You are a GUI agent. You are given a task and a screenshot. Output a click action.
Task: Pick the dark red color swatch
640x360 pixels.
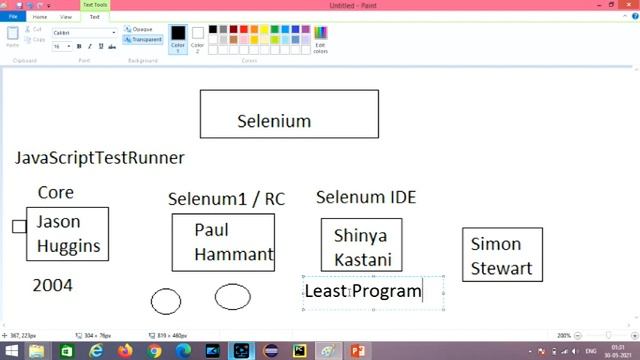click(233, 29)
